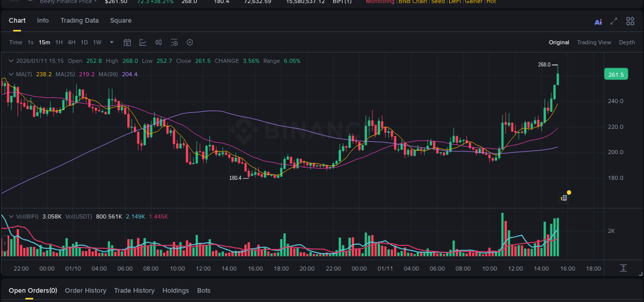Collapse the volume panel with its chevron
The width and height of the screenshot is (644, 302).
(11, 216)
